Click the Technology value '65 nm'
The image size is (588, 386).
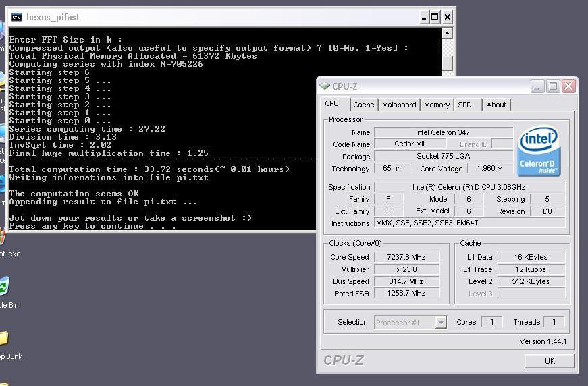(393, 168)
